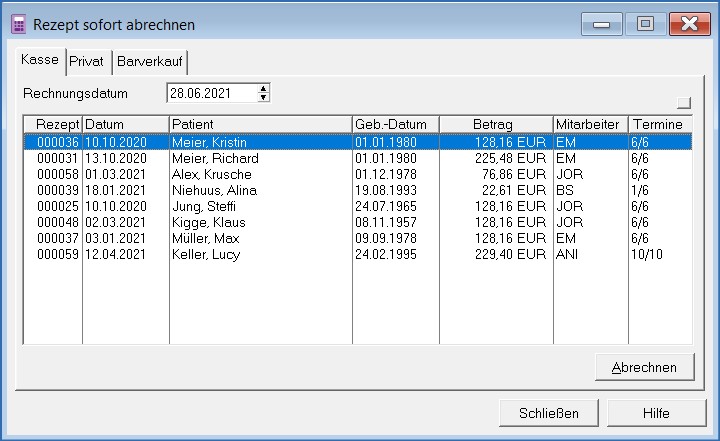Select patient Jung, Steffi
This screenshot has height=441, width=720.
(x=204, y=206)
